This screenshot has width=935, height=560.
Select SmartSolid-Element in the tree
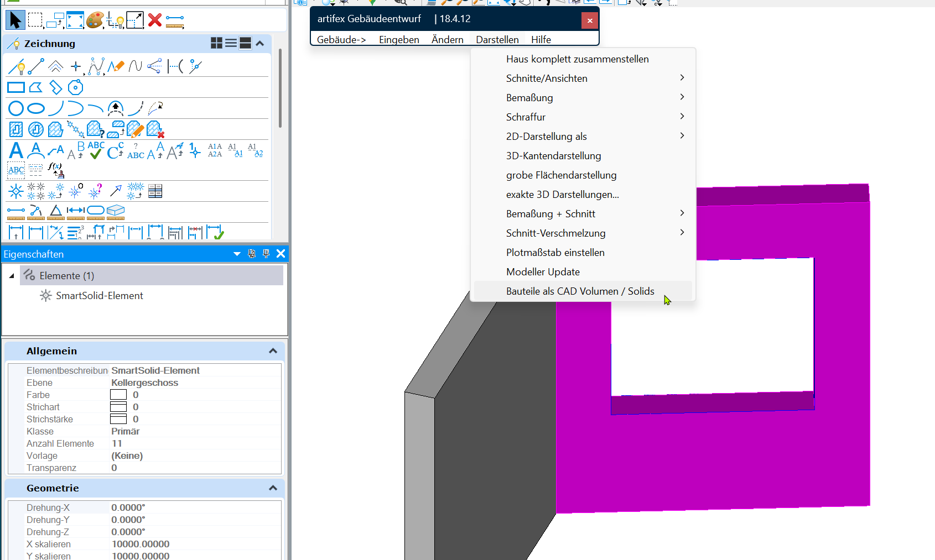coord(99,296)
